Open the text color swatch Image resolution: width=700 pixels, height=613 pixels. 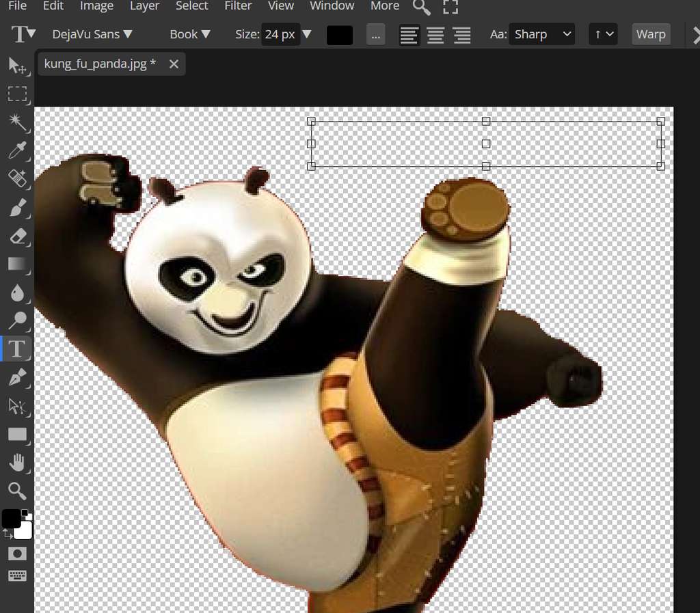(x=340, y=35)
